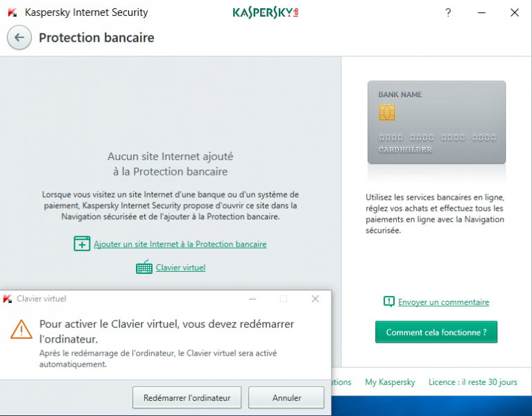Open help with the question mark icon
Screen dimensions: 532x416
[448, 13]
